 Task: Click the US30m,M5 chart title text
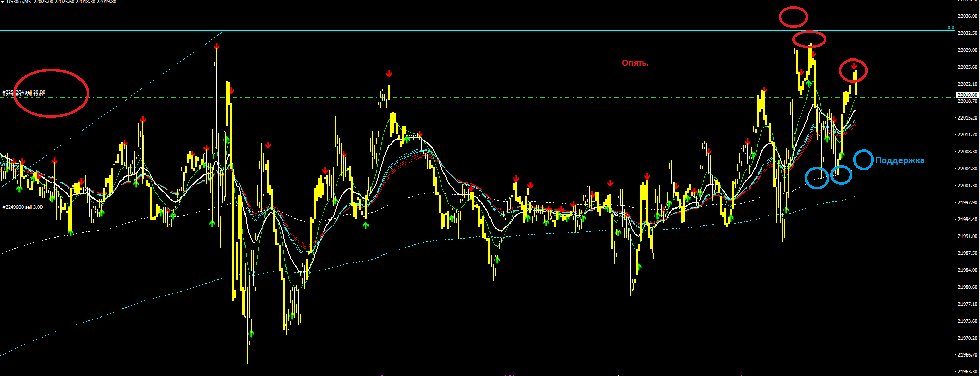tap(18, 2)
